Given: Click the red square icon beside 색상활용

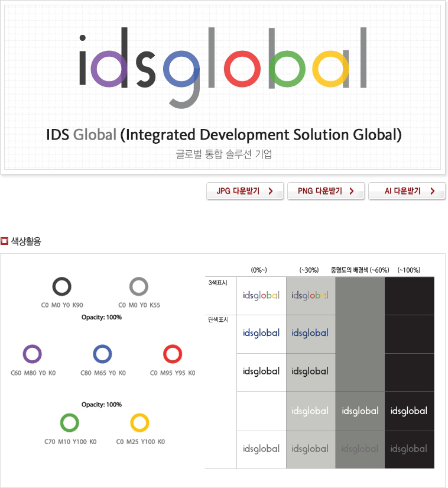Looking at the screenshot, I should [4, 241].
